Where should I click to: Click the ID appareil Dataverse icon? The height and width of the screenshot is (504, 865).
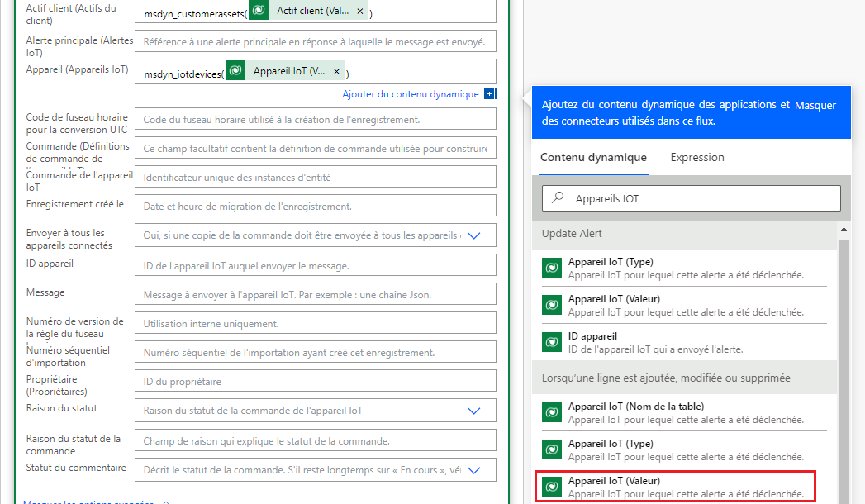pos(552,342)
